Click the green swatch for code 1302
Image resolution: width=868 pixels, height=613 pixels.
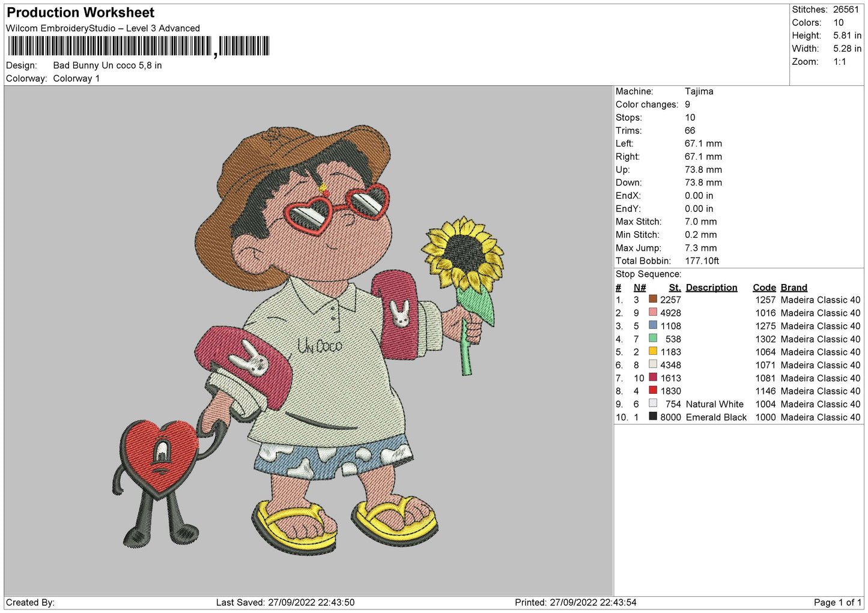[653, 339]
